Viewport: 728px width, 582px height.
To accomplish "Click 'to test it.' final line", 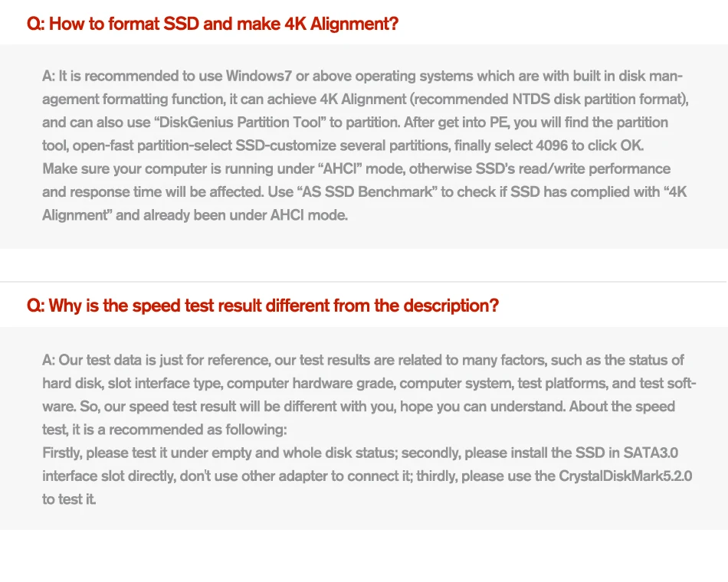I will (x=69, y=499).
